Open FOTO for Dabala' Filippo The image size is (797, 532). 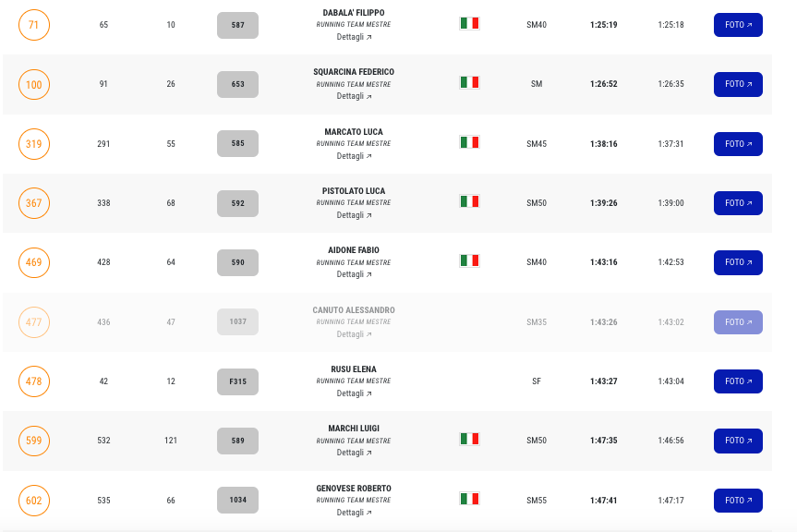point(738,25)
